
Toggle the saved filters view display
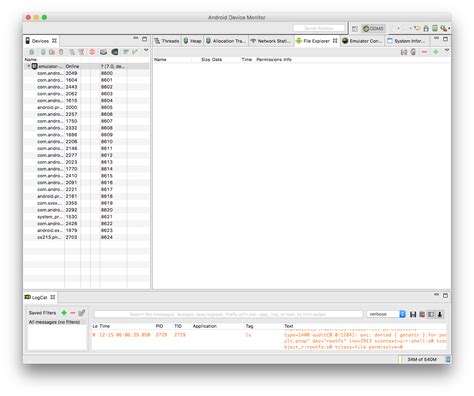[431, 314]
